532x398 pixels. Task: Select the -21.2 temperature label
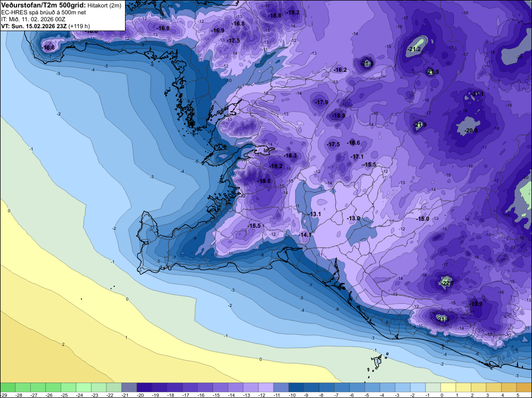(414, 49)
